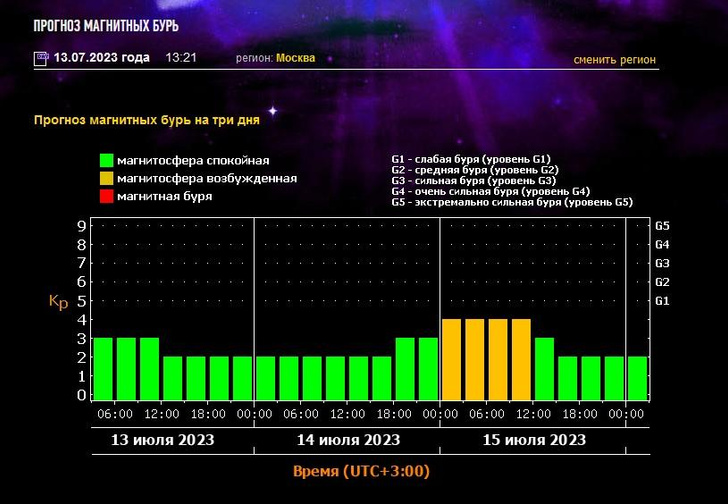Screen dimensions: 728x504
Task: Click the legend text магнитная буря
Action: 164,196
